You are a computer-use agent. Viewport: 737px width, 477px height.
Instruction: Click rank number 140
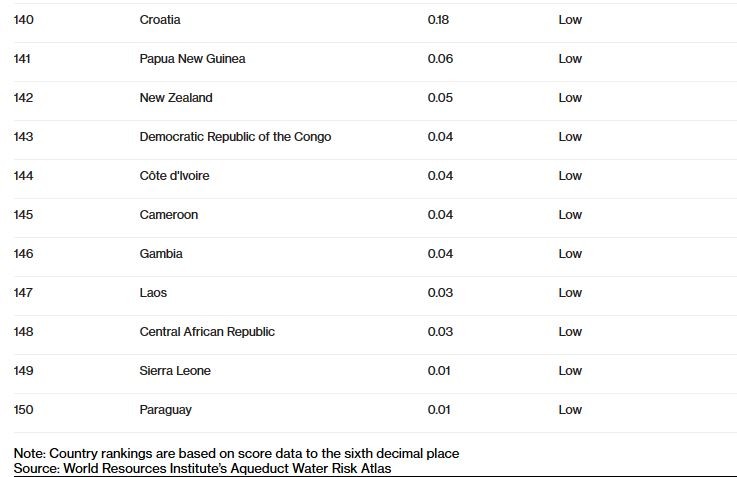point(23,20)
